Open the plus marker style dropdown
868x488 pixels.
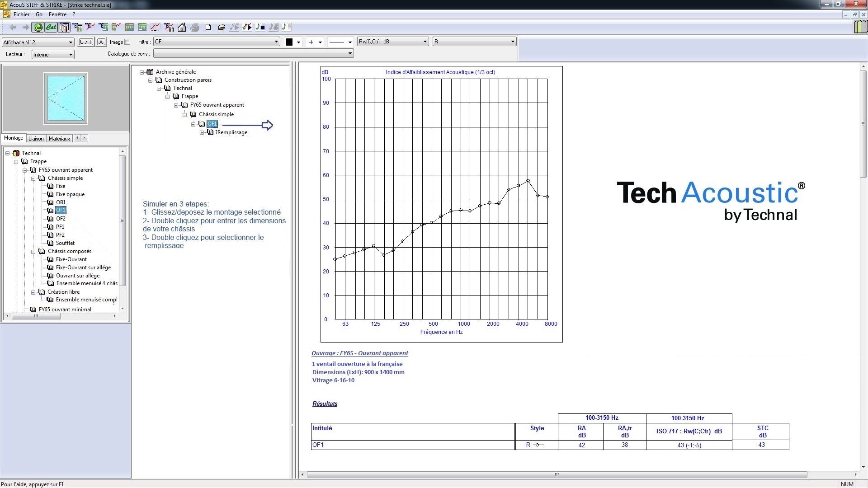(x=315, y=42)
